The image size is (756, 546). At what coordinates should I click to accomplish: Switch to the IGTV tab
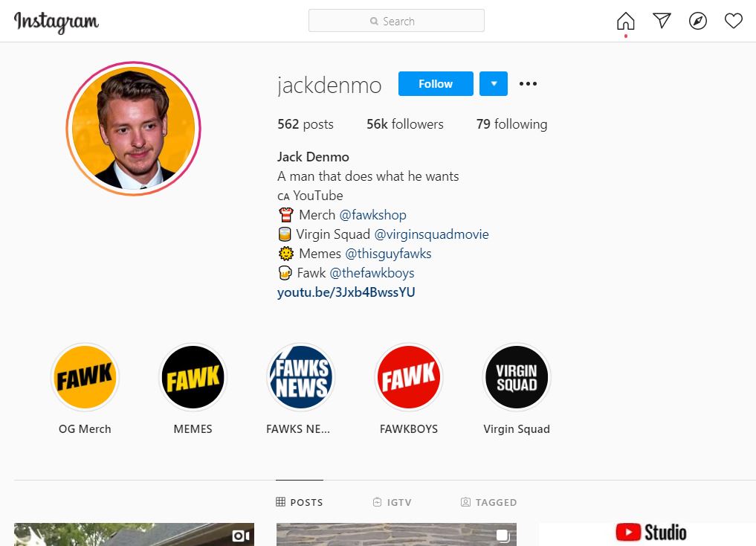(x=392, y=502)
